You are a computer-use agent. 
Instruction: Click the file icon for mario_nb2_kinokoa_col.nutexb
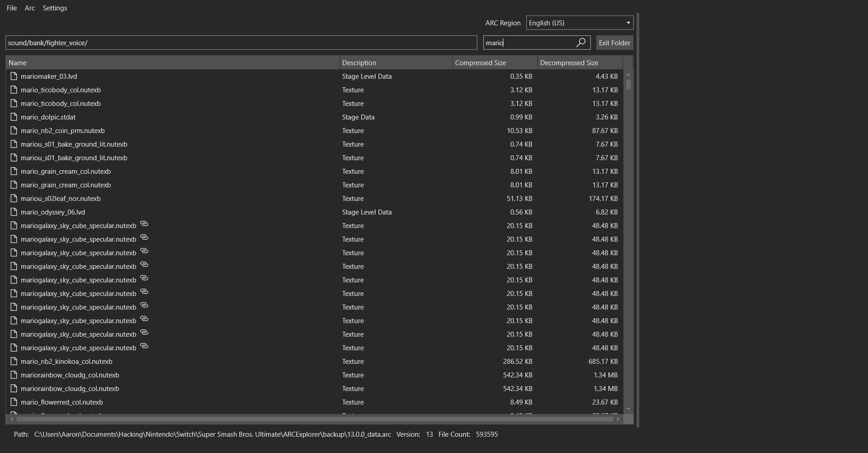tap(14, 361)
